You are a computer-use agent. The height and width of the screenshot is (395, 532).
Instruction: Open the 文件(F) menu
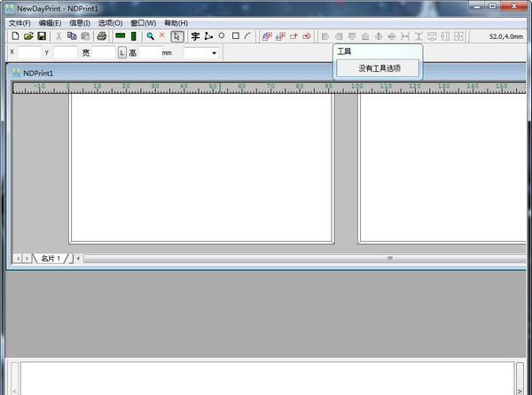click(x=20, y=23)
